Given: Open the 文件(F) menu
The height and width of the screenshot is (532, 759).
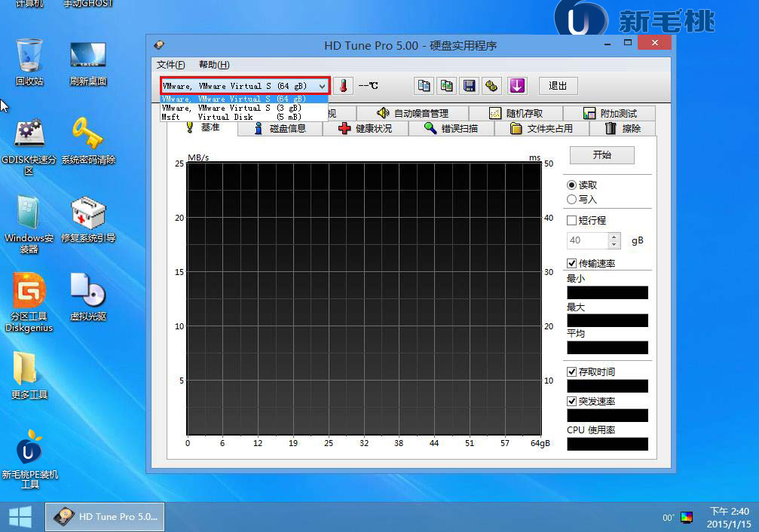Looking at the screenshot, I should [x=170, y=64].
